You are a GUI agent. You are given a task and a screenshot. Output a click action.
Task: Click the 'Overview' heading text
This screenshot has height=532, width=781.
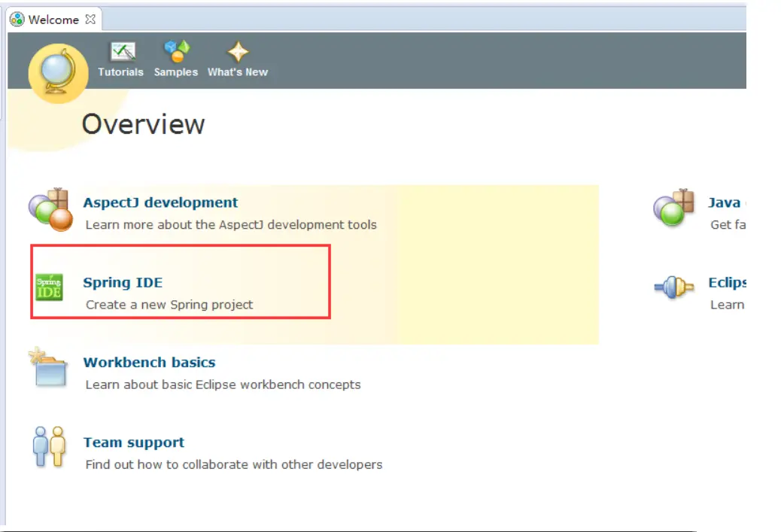tap(144, 124)
